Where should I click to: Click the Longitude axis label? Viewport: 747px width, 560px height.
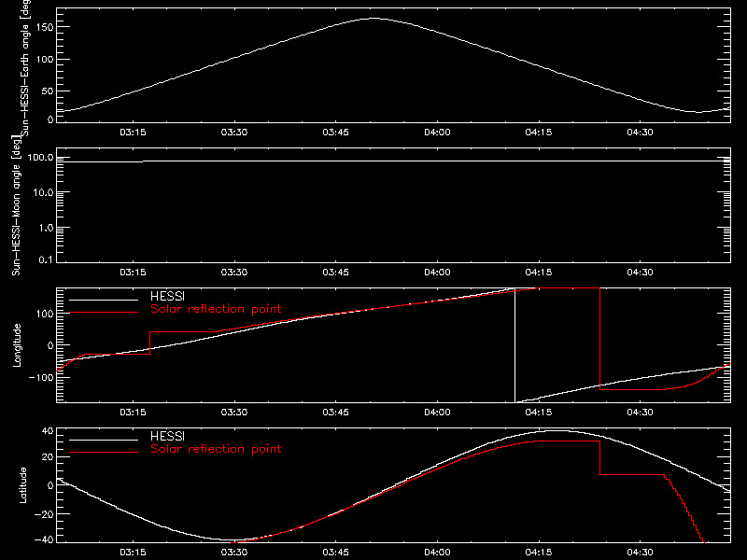(x=17, y=345)
